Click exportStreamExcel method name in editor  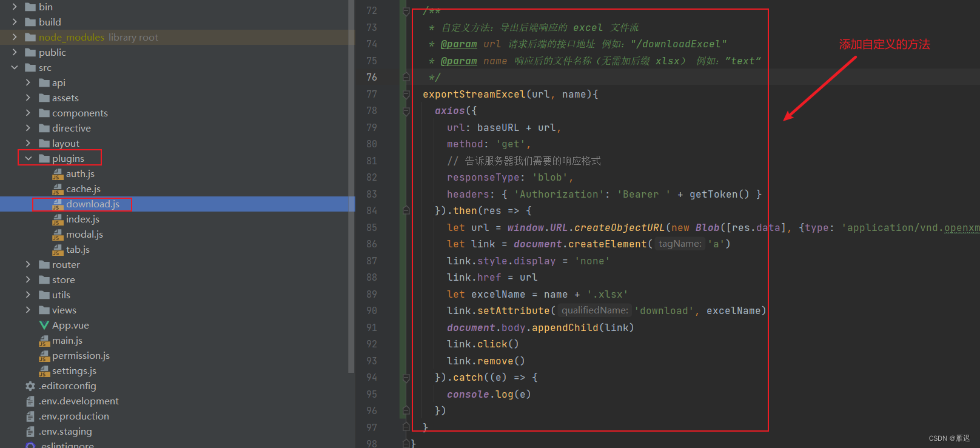pyautogui.click(x=474, y=94)
